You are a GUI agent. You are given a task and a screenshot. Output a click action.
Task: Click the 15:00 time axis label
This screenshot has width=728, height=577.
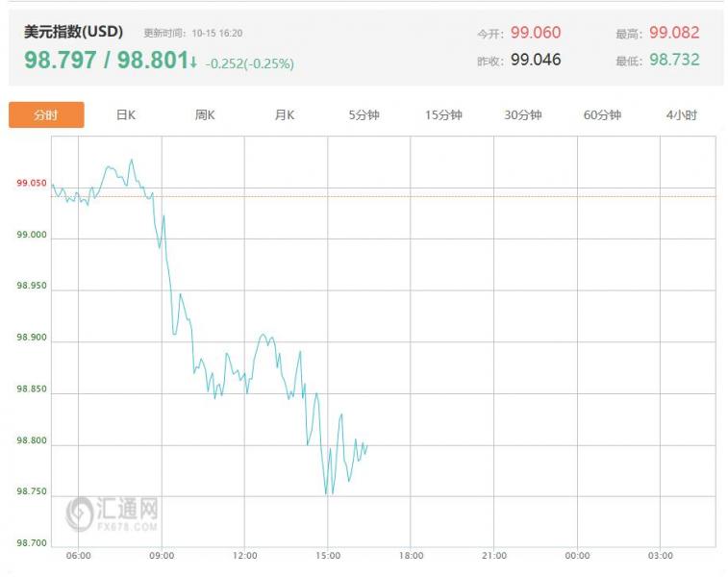click(328, 556)
